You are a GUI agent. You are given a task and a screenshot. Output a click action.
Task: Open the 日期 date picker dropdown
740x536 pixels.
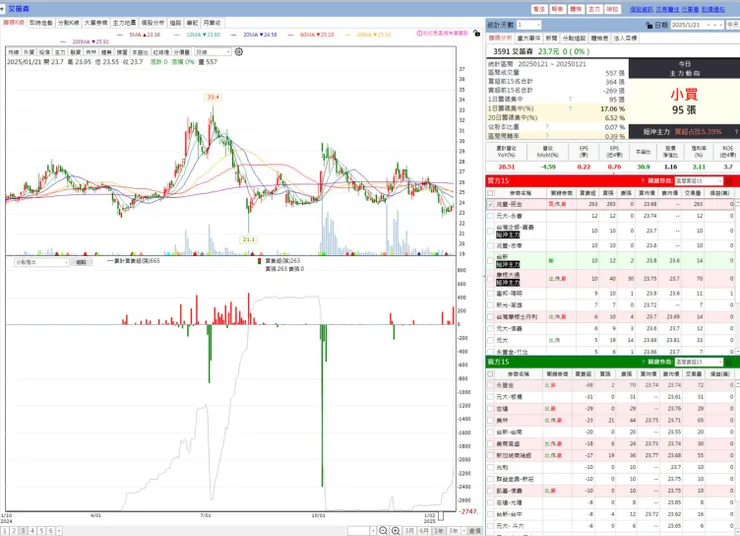[x=708, y=25]
